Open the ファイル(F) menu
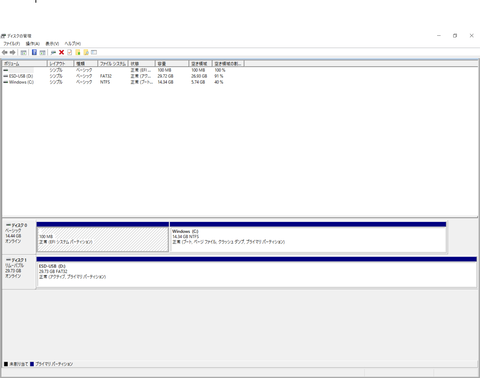Image resolution: width=480 pixels, height=378 pixels. click(x=12, y=44)
